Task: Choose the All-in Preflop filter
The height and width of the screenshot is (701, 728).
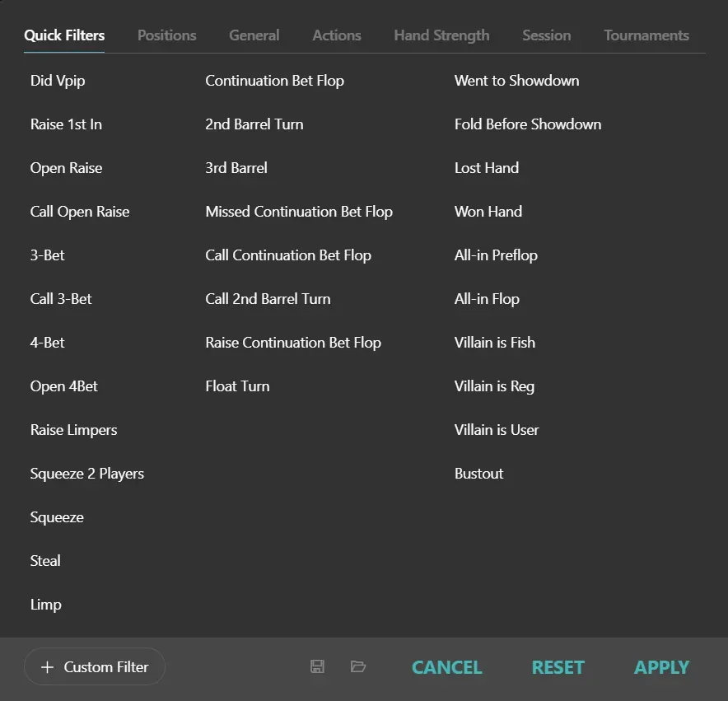Action: (x=496, y=255)
